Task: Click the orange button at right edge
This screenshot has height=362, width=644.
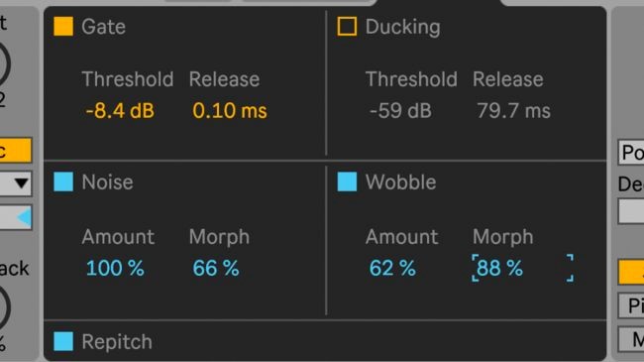Action: click(631, 272)
